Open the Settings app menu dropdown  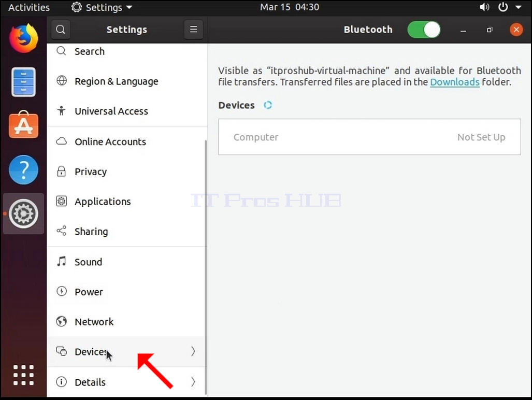tap(102, 7)
